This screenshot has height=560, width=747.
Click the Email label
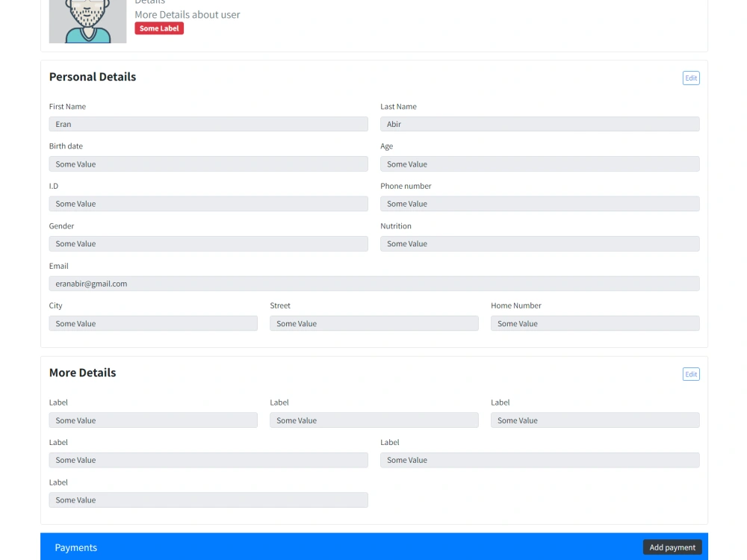click(58, 267)
